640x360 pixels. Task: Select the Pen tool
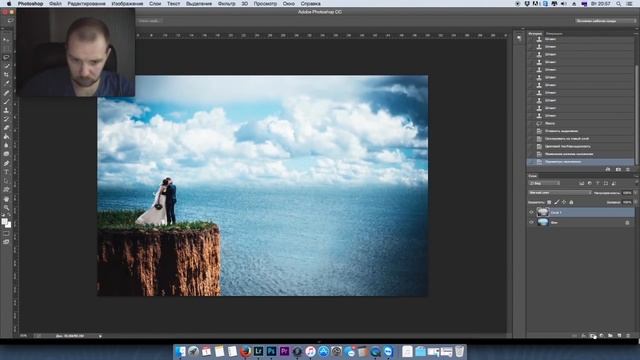(x=6, y=163)
